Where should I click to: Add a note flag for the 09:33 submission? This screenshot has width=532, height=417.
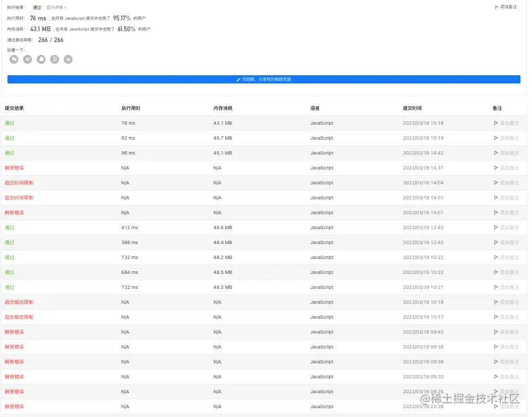pos(506,377)
